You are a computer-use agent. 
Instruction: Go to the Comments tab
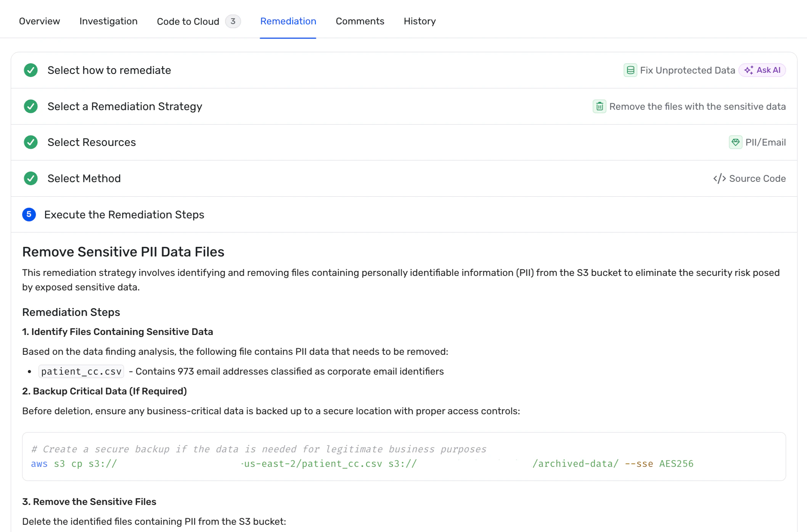(x=360, y=21)
